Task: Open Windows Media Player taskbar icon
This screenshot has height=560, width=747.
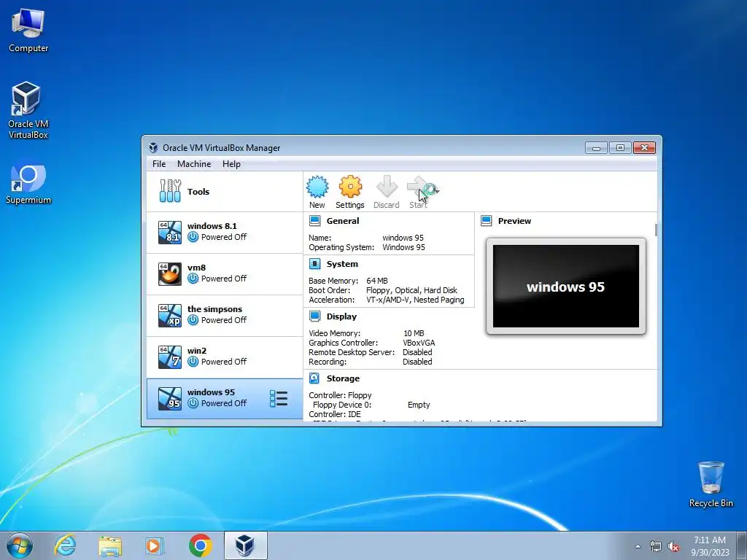Action: tap(155, 545)
